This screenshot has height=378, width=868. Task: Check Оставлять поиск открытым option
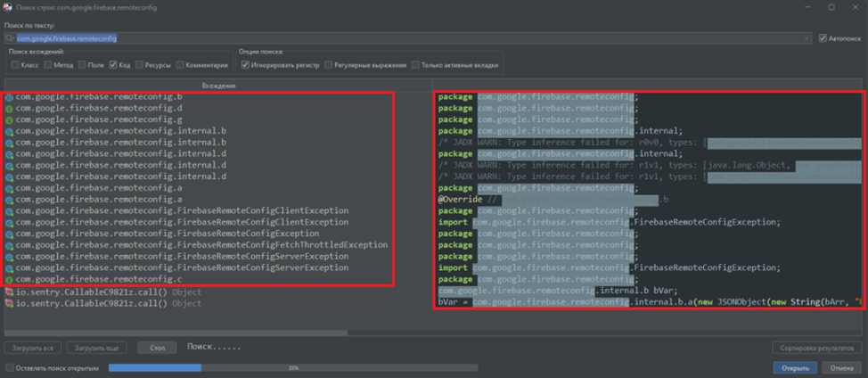click(10, 367)
